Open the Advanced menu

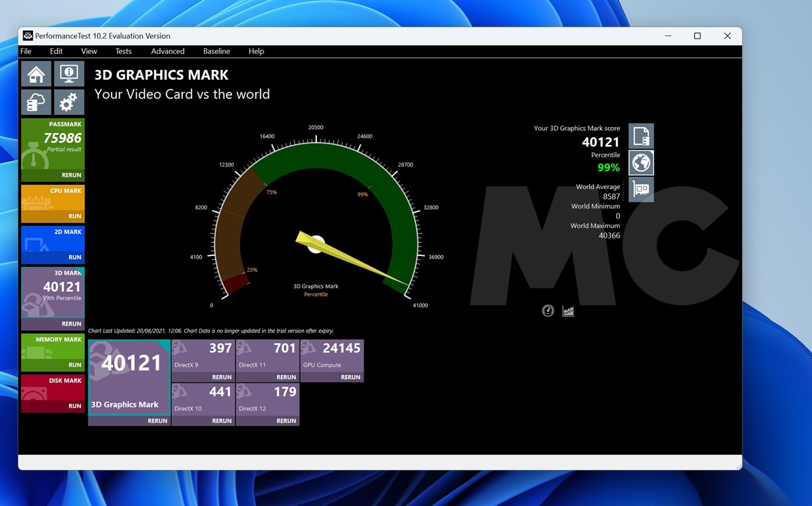[167, 51]
